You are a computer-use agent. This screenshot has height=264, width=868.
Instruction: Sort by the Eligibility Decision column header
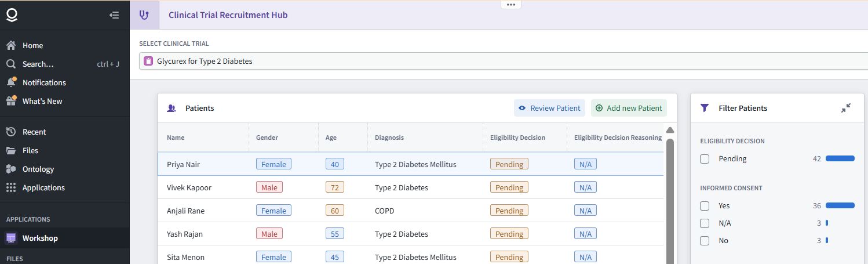point(525,138)
